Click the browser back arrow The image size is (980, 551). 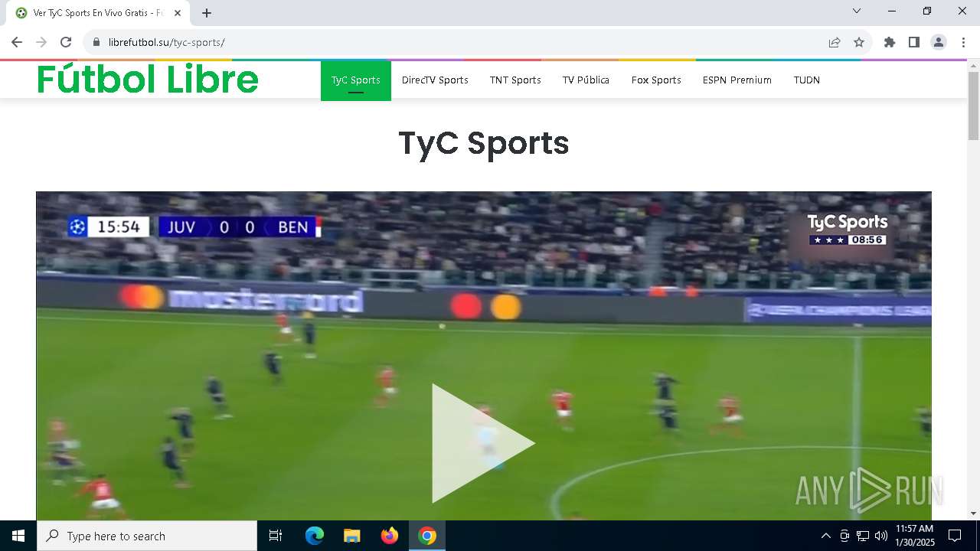(17, 42)
